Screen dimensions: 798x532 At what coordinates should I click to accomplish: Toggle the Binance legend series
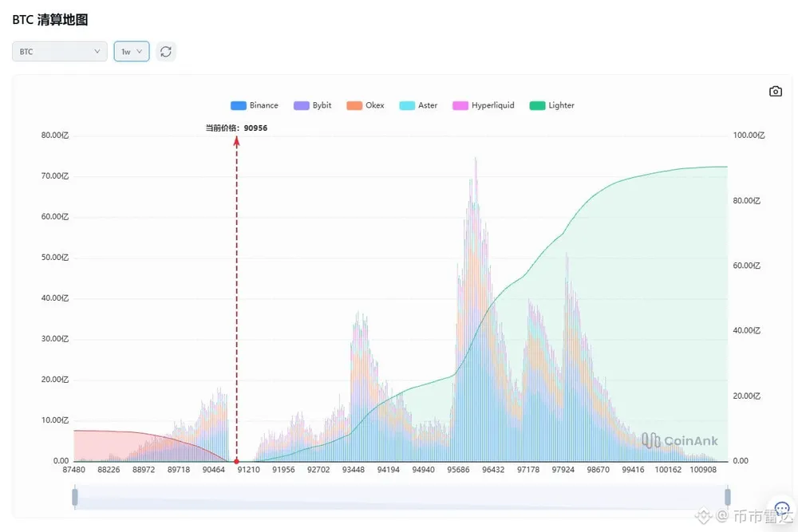click(x=255, y=105)
